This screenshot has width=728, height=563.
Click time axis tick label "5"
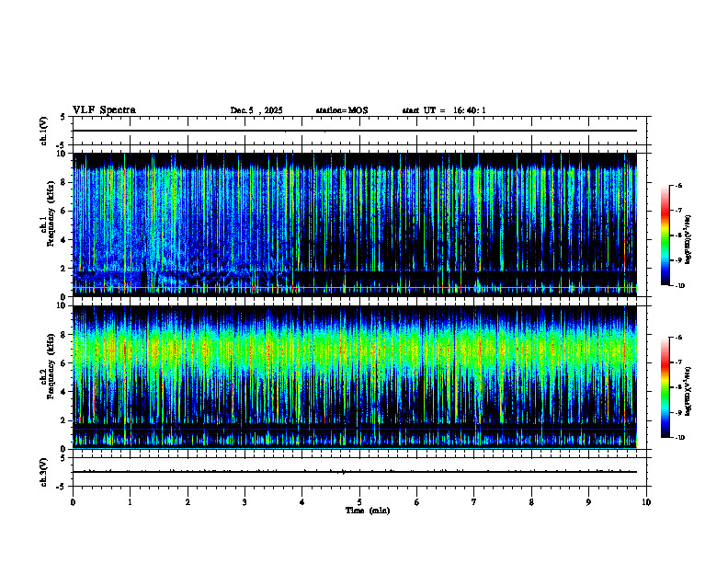[x=359, y=502]
